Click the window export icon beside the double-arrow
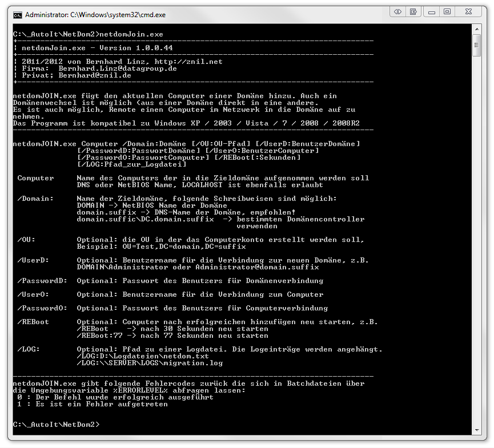 tap(413, 11)
